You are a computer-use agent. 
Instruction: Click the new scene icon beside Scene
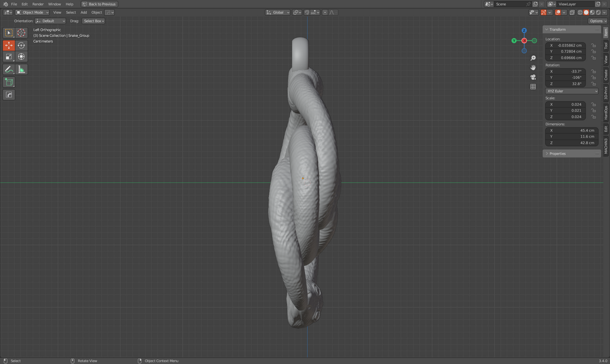(x=535, y=4)
